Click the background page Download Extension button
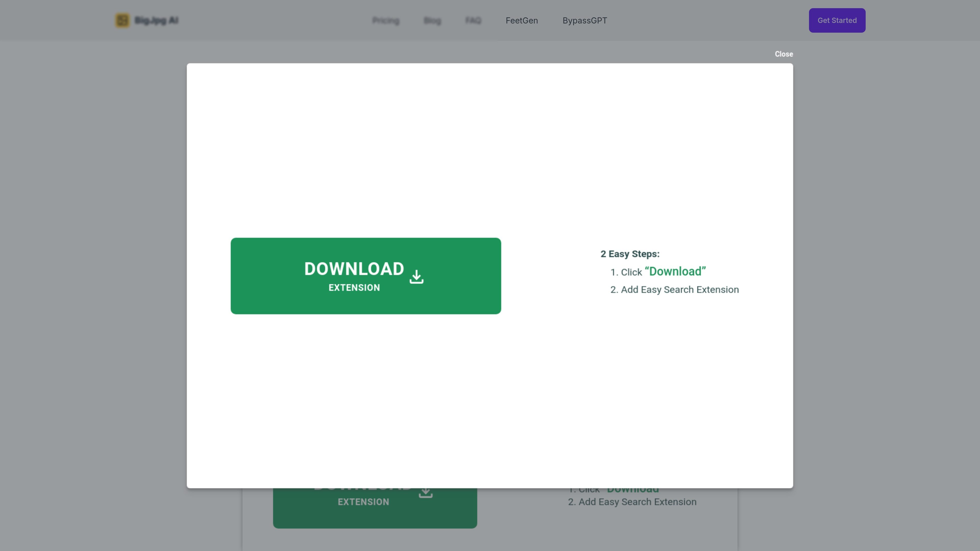 coord(375,508)
